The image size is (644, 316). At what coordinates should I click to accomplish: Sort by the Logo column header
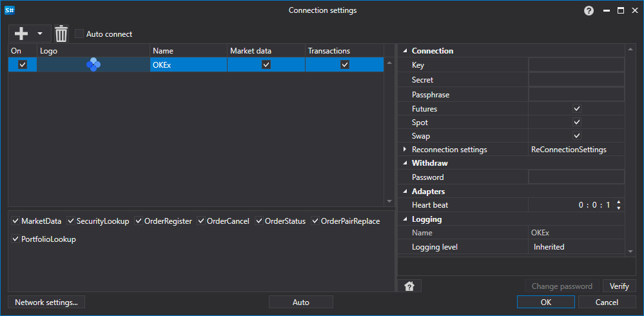(93, 51)
